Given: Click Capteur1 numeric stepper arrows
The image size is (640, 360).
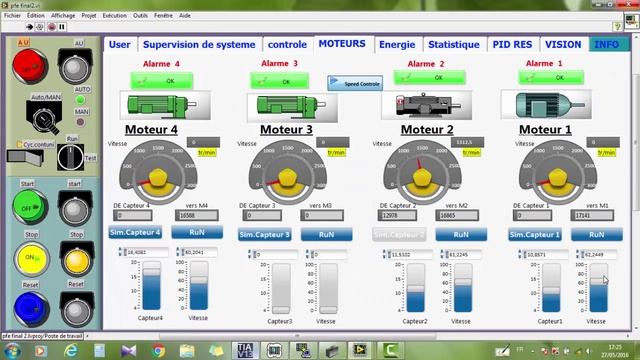Looking at the screenshot, I should [520, 254].
